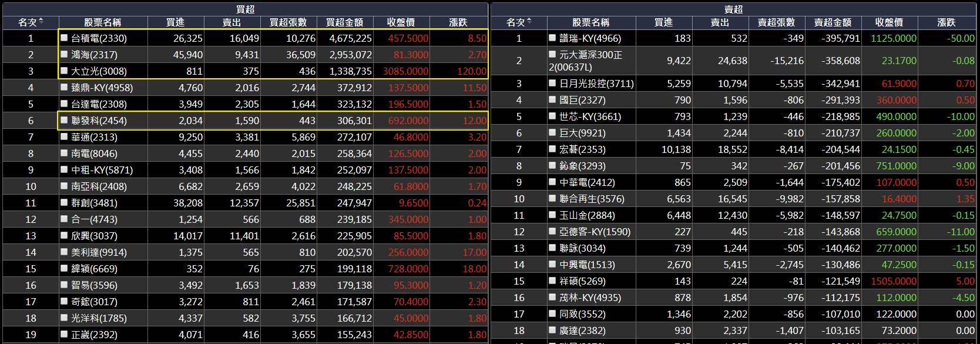Click 股票名稱 header in buy-over table
Image resolution: width=980 pixels, height=344 pixels.
102,22
